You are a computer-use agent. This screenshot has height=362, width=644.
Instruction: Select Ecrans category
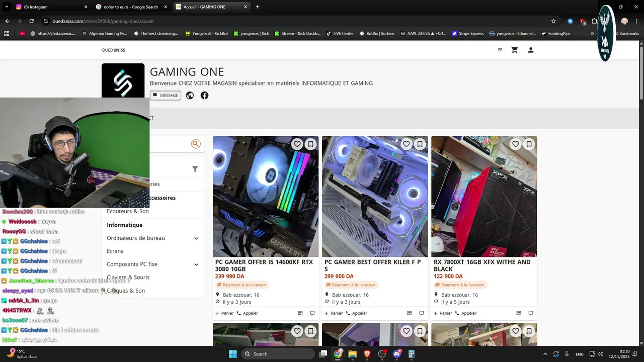point(115,251)
